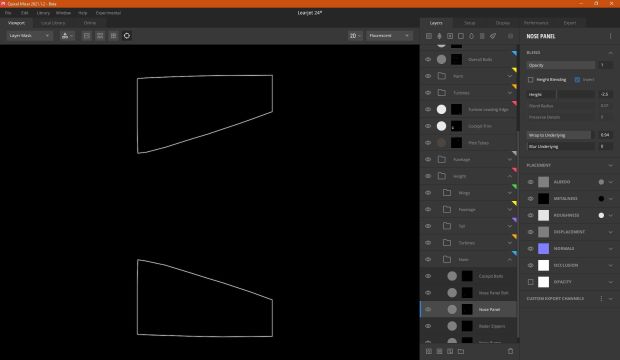Hide the Albedo channel
620x360 pixels.
[531, 182]
